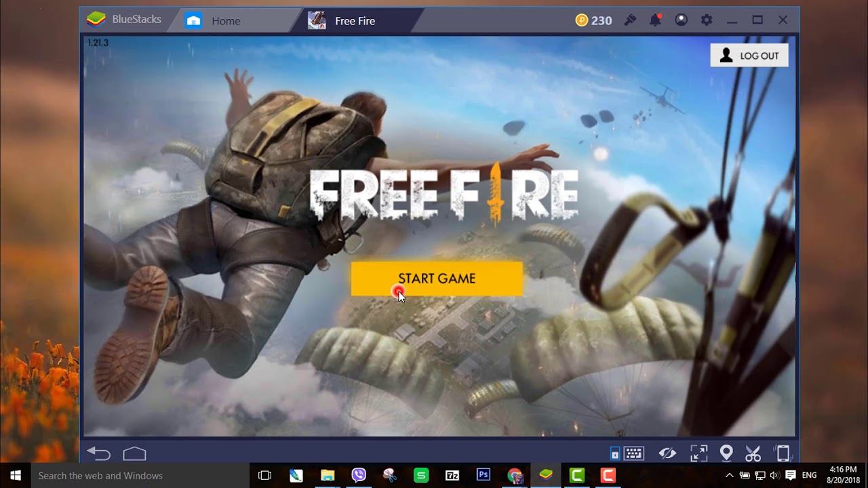Screen dimensions: 868x488
Task: Click the shake device phone icon
Action: coord(783,453)
